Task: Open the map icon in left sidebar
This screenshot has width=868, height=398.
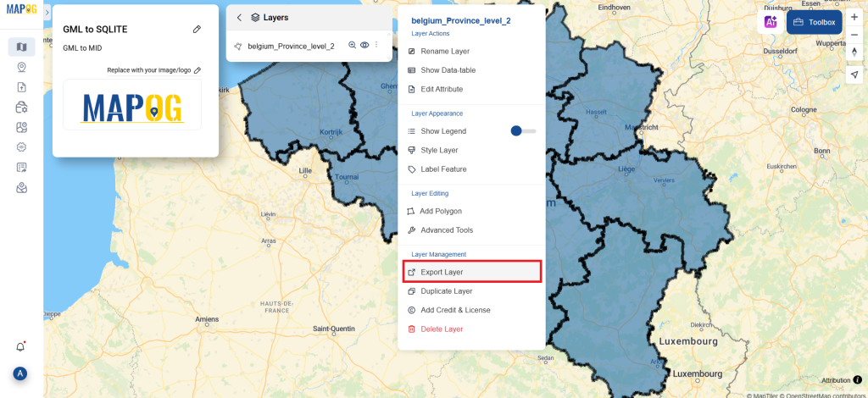Action: pos(21,47)
